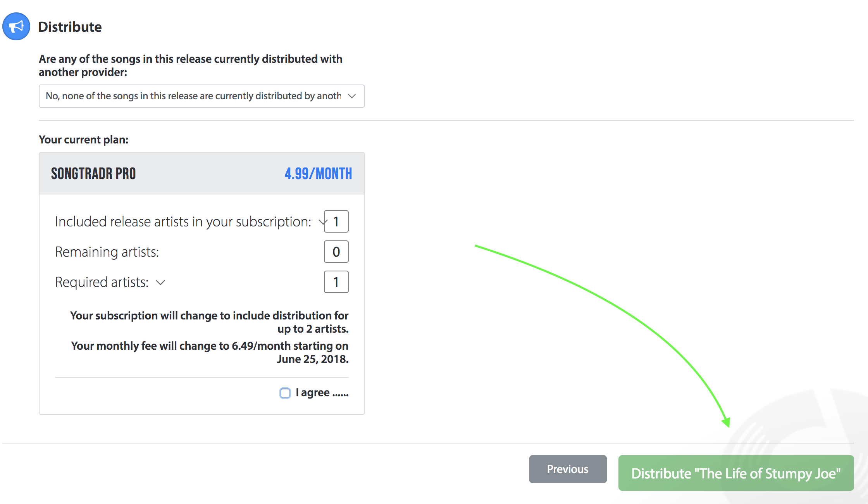Select the Required artists count box
This screenshot has height=504, width=868.
click(336, 282)
